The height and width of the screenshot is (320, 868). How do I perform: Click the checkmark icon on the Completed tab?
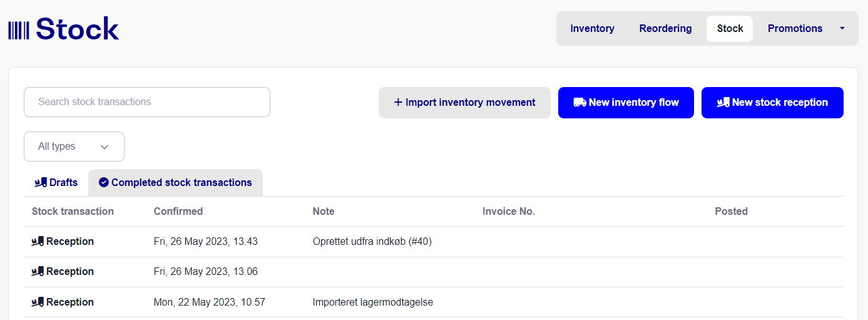[x=104, y=182]
